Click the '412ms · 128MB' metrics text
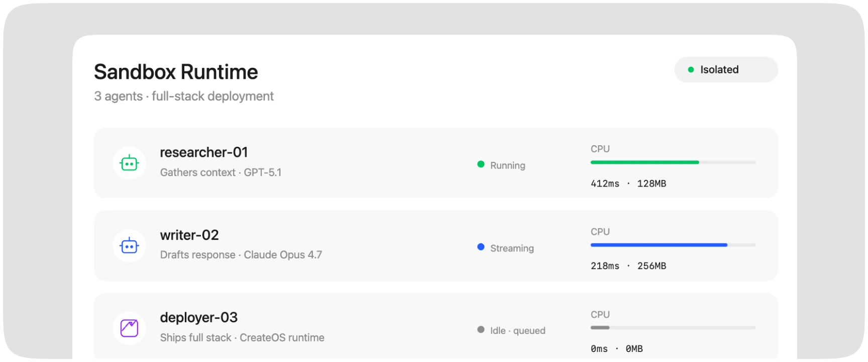 (628, 184)
